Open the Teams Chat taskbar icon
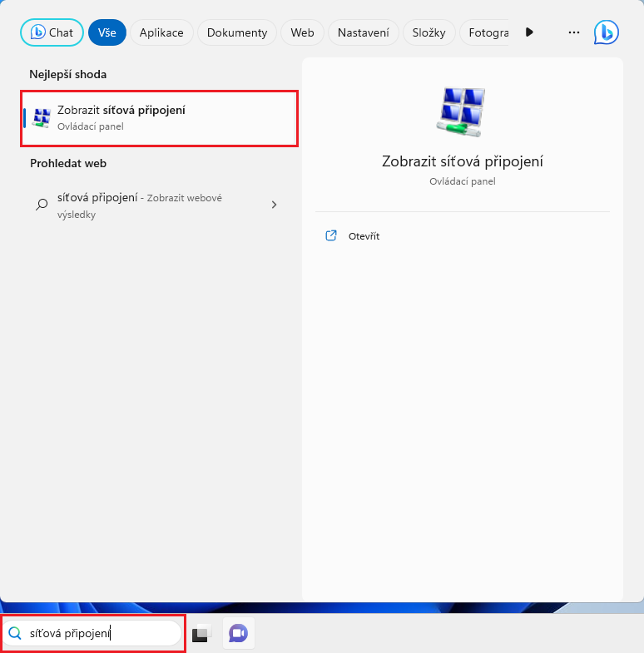This screenshot has width=644, height=653. (238, 633)
